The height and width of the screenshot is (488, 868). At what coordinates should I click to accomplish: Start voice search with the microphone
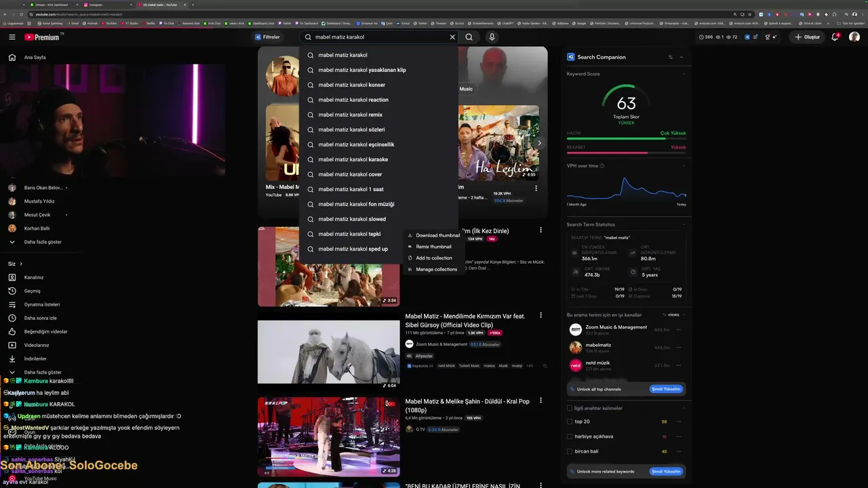(x=492, y=37)
